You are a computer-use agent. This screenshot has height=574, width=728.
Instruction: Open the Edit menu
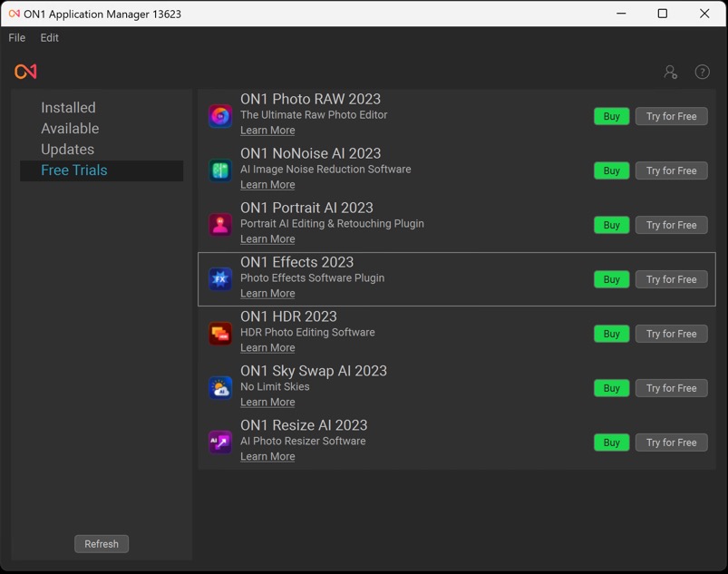(x=49, y=37)
